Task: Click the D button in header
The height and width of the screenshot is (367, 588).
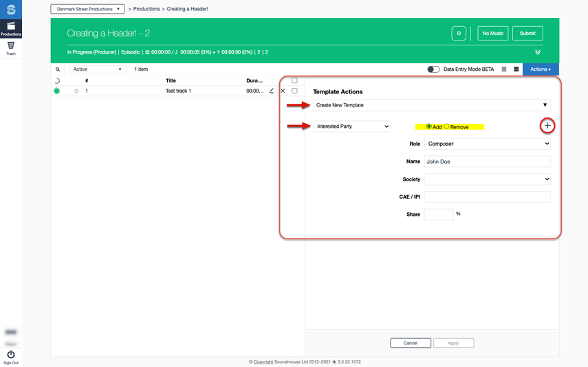Action: pos(459,34)
